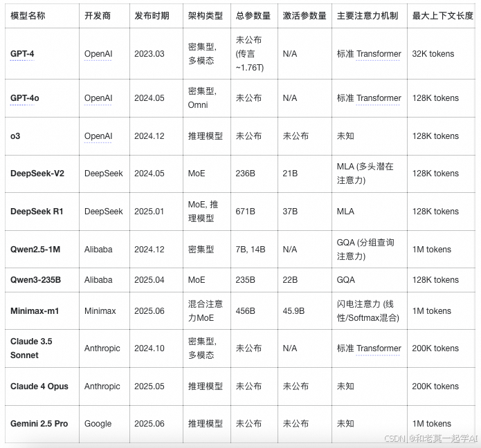Click the 'Claude 4 Opus' model name cell
Viewport: 481px width, 448px height.
pyautogui.click(x=42, y=386)
